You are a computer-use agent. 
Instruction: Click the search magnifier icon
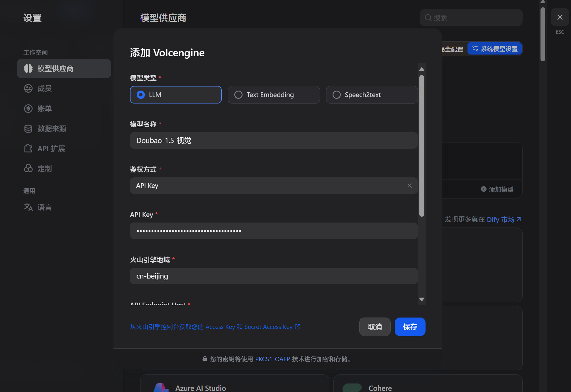(x=428, y=18)
